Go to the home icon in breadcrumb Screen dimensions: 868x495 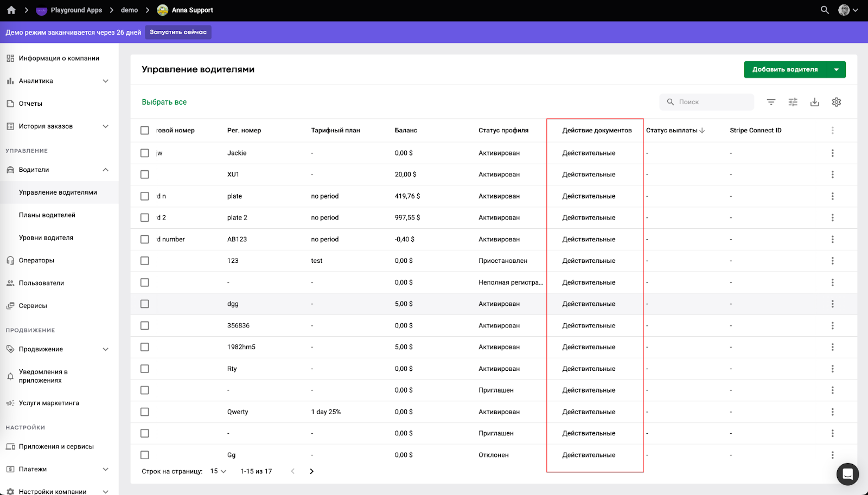[x=11, y=10]
